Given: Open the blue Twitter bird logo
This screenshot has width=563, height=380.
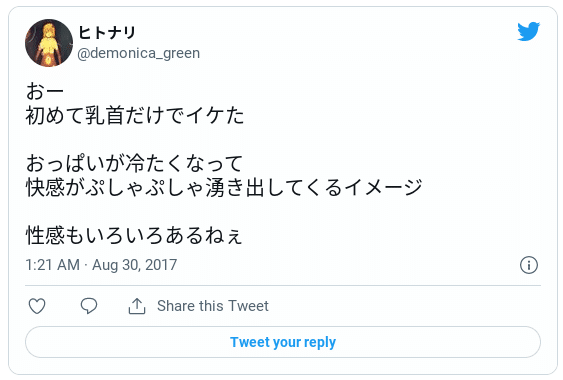Looking at the screenshot, I should [529, 31].
